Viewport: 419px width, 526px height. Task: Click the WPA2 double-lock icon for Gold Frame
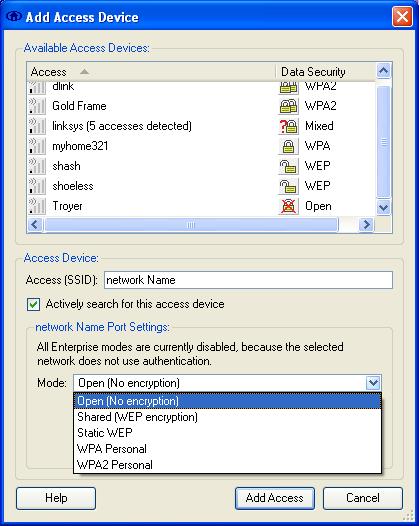click(x=288, y=106)
